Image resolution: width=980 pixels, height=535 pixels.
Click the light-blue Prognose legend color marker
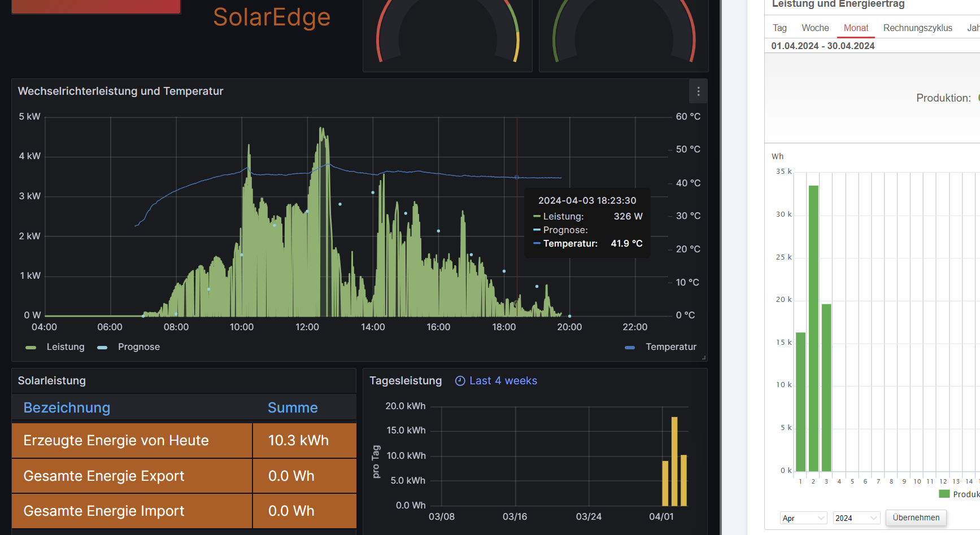[x=102, y=348]
